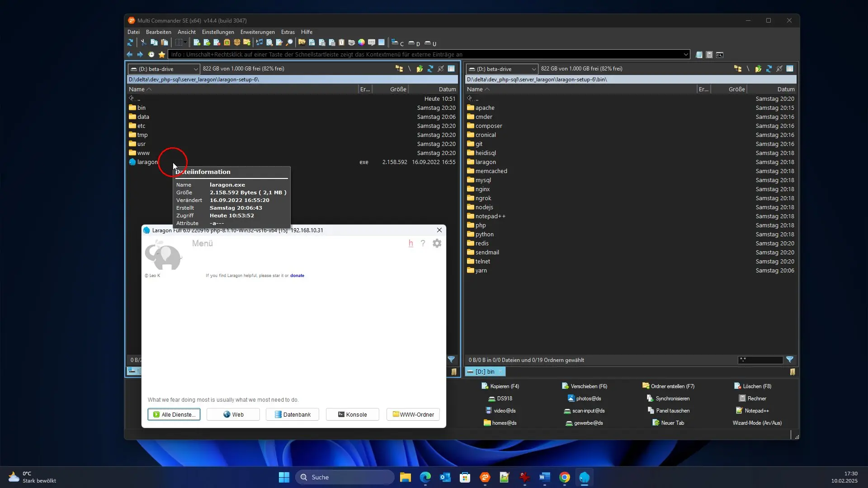Viewport: 868px width, 488px height.
Task: Click the folder size calculation icon
Action: (302, 42)
